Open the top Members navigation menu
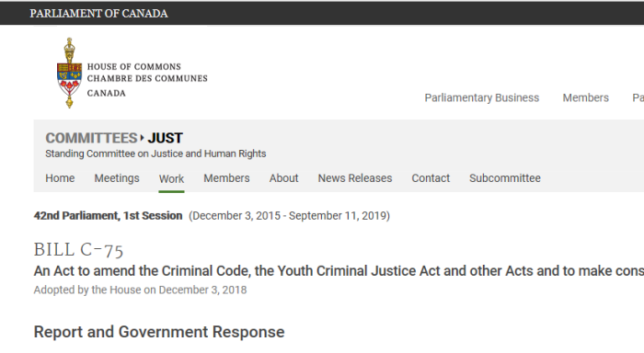 click(586, 97)
